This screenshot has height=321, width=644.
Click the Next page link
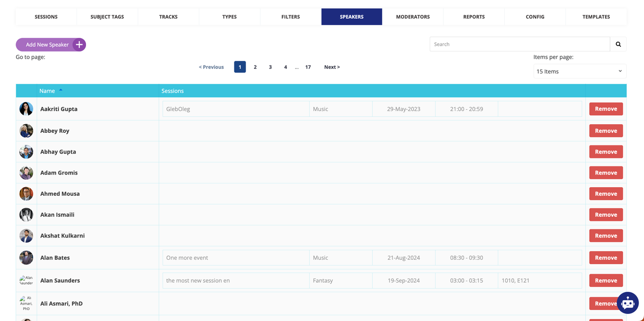pyautogui.click(x=332, y=67)
